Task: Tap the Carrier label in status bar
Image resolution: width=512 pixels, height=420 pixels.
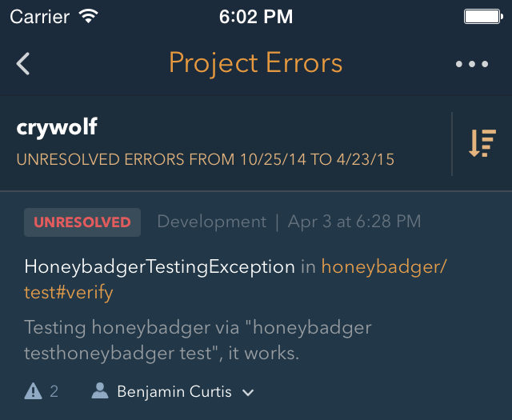Action: [x=39, y=16]
